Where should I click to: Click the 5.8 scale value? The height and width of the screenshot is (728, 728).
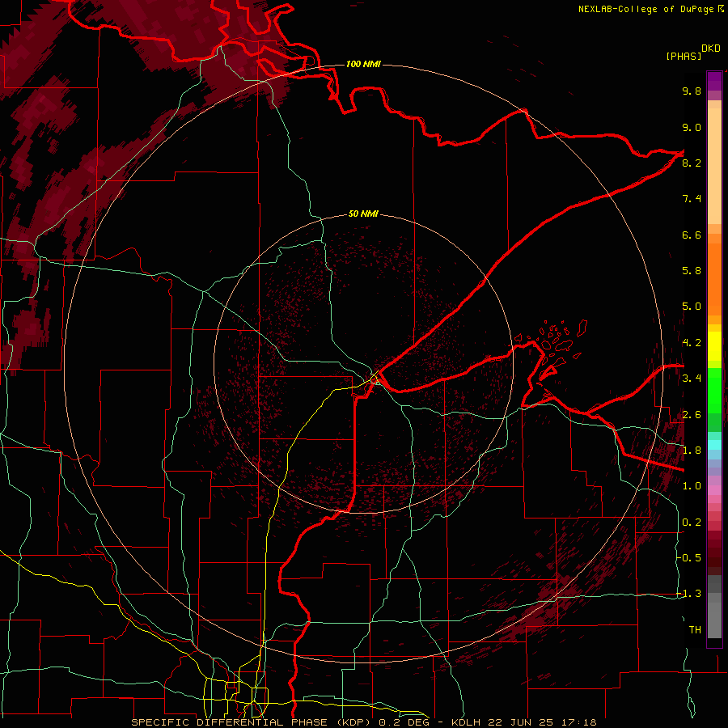click(692, 271)
